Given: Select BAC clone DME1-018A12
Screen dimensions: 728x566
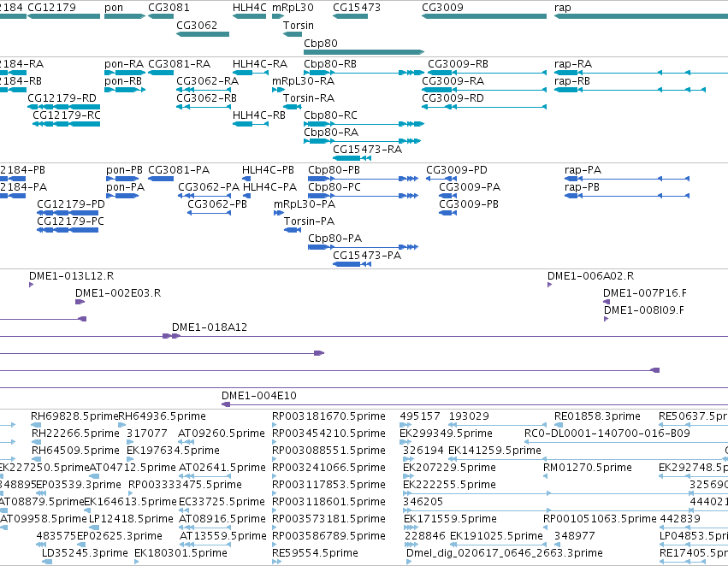Looking at the screenshot, I should pos(210,327).
